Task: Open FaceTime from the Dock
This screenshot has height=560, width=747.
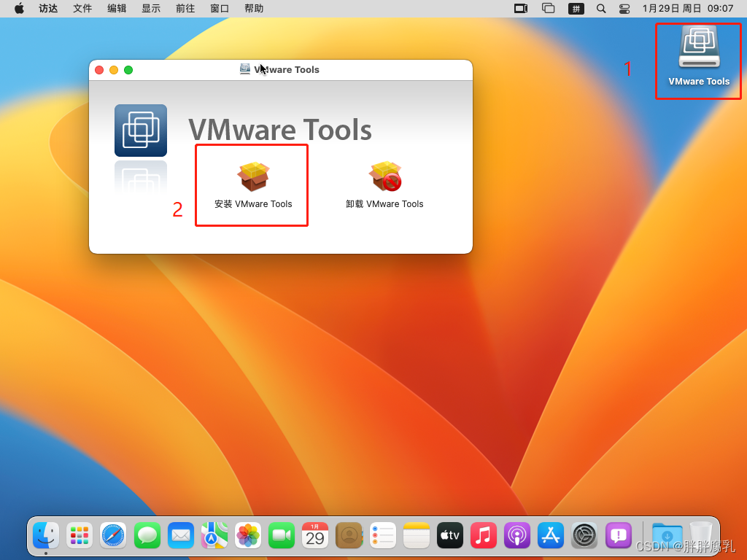Action: 282,536
